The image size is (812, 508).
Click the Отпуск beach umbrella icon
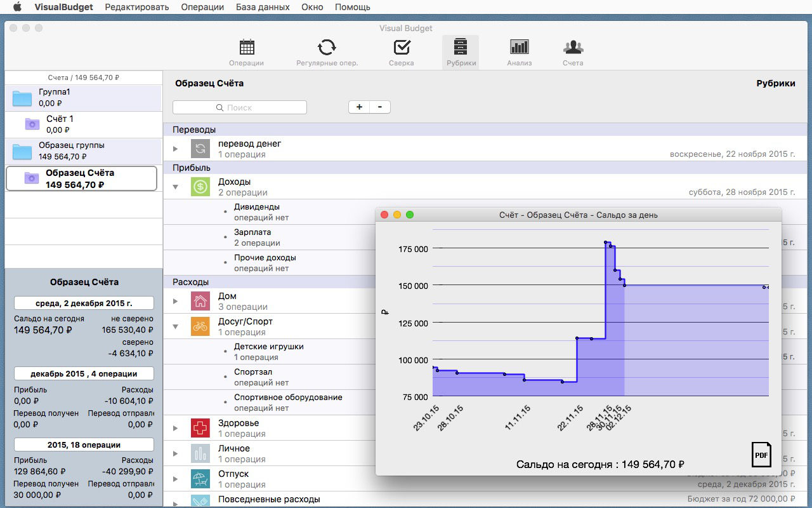coord(200,479)
